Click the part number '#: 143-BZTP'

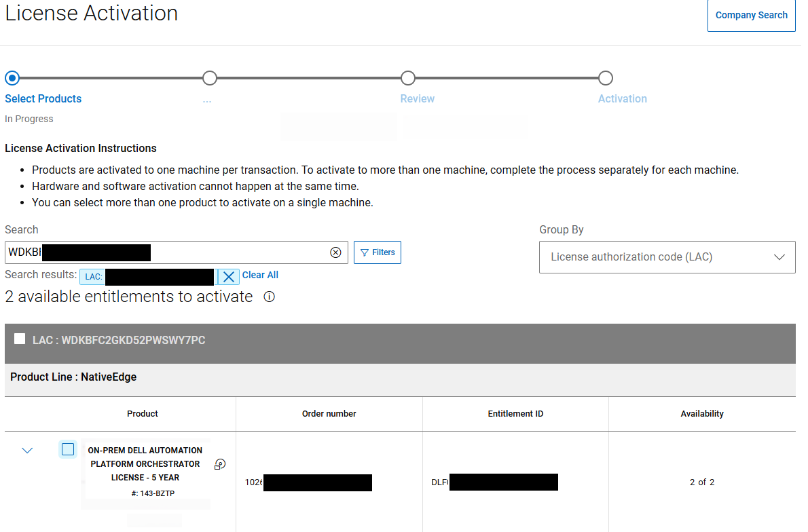click(153, 493)
